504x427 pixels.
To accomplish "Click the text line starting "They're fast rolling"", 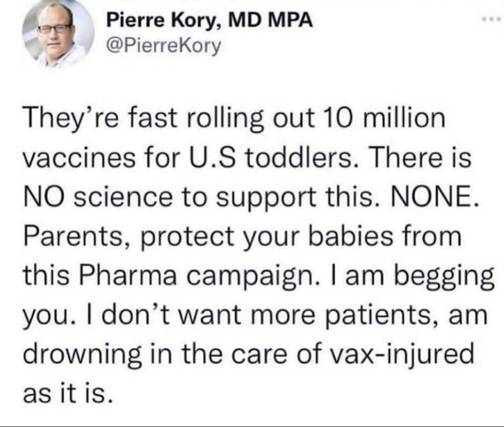I will pos(233,120).
